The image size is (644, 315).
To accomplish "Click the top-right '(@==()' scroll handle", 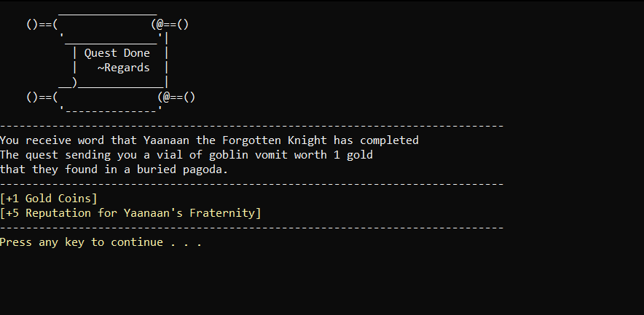I will [x=170, y=25].
